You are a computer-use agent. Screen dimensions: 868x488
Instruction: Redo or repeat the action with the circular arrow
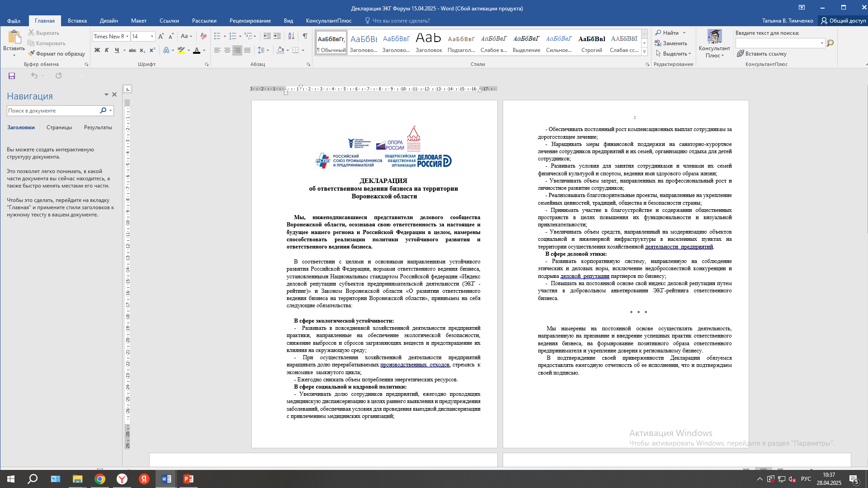tap(58, 76)
